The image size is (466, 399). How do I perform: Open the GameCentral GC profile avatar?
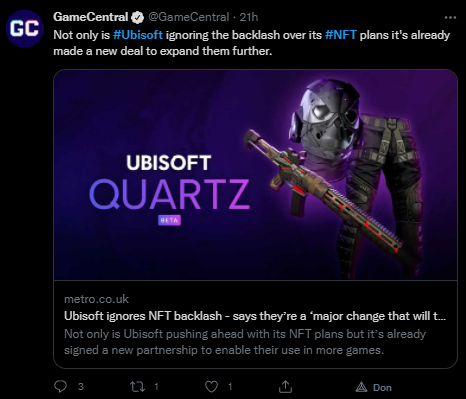tap(24, 28)
